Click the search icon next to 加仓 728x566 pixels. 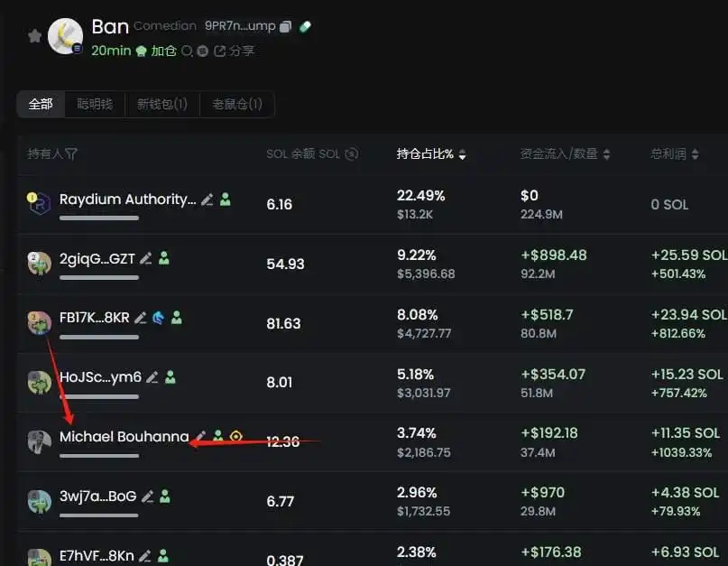[x=187, y=51]
